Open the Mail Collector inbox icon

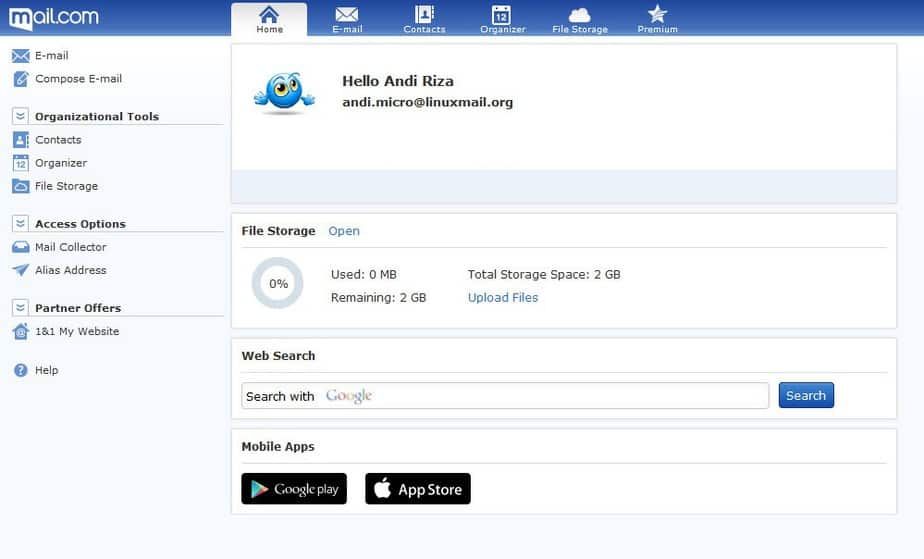20,247
